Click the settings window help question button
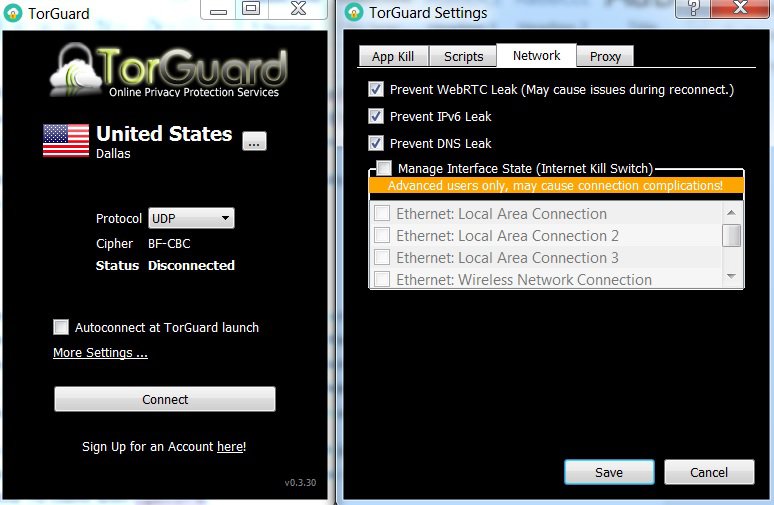This screenshot has height=505, width=774. 693,8
